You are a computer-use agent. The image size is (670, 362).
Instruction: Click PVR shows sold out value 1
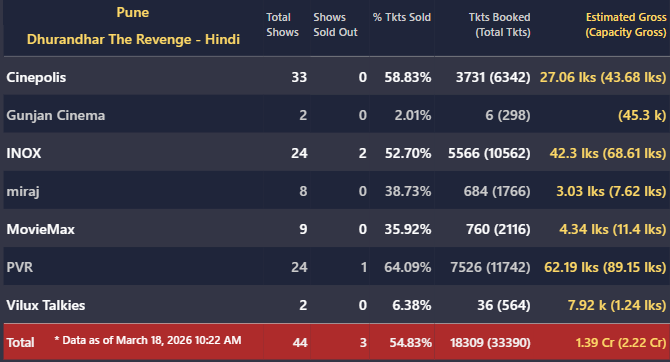click(364, 268)
